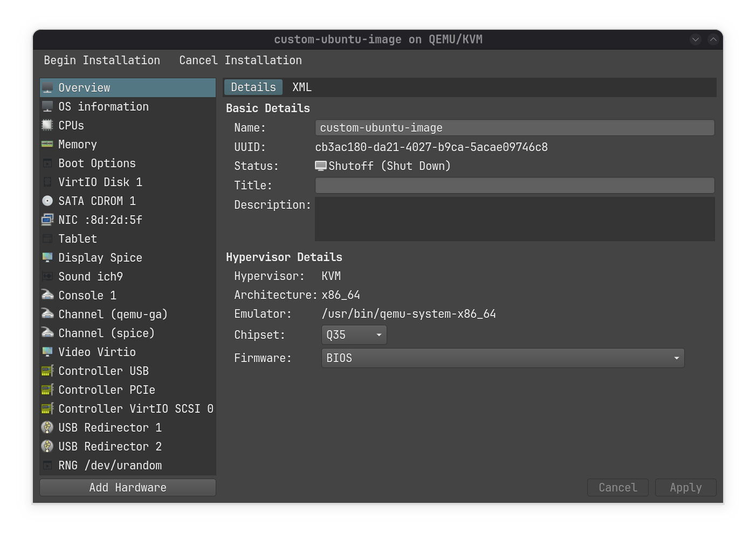The height and width of the screenshot is (539, 756).
Task: Click Begin Installation
Action: coord(102,60)
